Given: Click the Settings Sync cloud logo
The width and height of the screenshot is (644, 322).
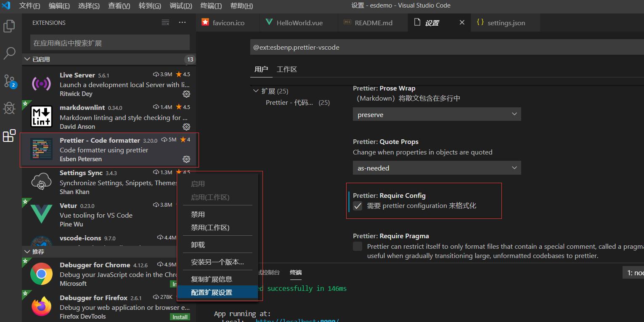Looking at the screenshot, I should coord(41,182).
